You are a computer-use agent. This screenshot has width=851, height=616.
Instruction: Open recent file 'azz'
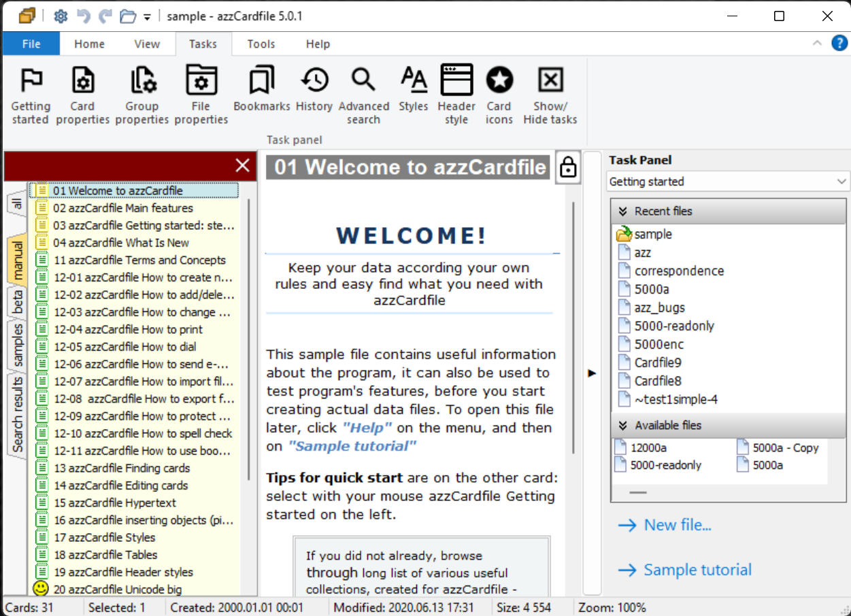tap(643, 253)
